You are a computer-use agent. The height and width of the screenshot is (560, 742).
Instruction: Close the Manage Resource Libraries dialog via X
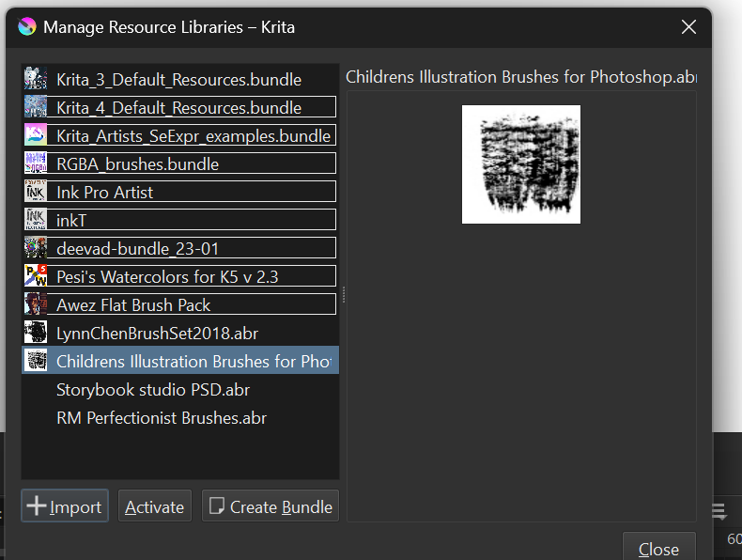688,27
